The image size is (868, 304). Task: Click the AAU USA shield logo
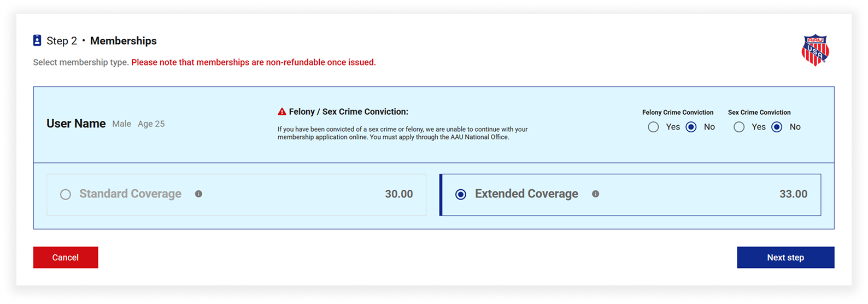point(815,50)
